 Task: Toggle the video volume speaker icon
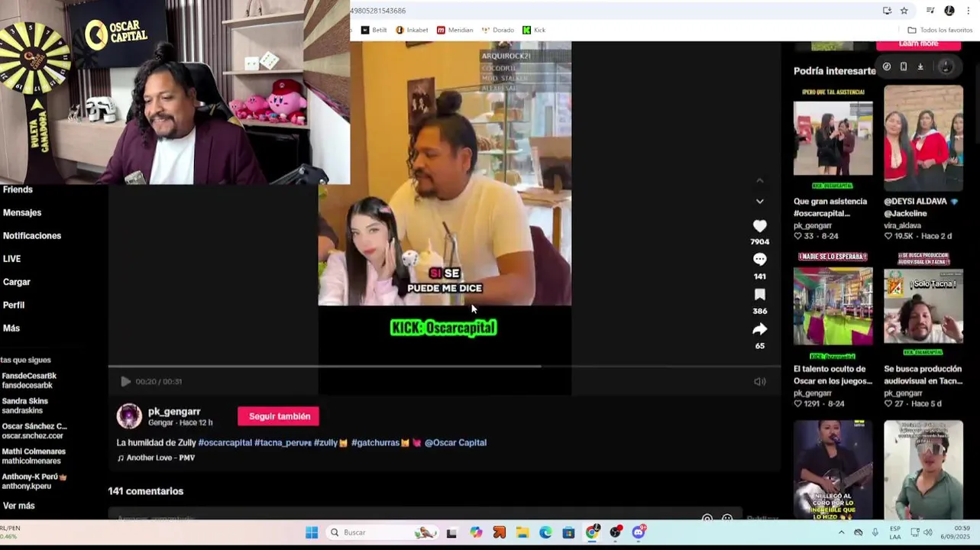pos(759,381)
